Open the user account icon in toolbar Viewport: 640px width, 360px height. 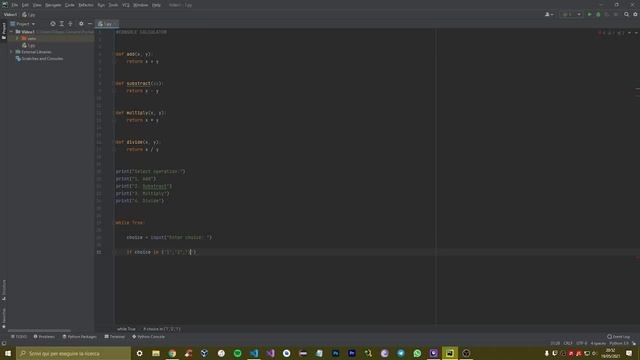click(x=549, y=14)
